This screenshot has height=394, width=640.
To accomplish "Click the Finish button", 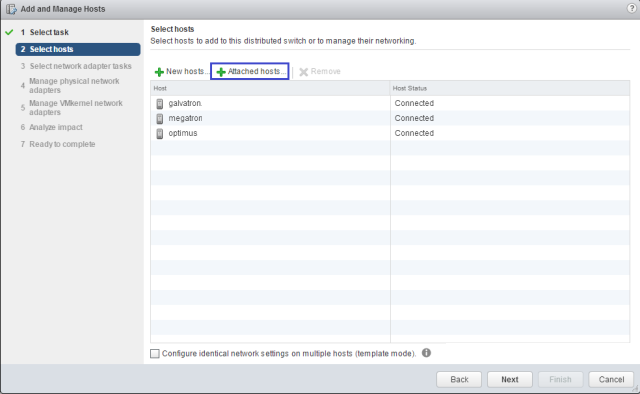I will click(560, 379).
